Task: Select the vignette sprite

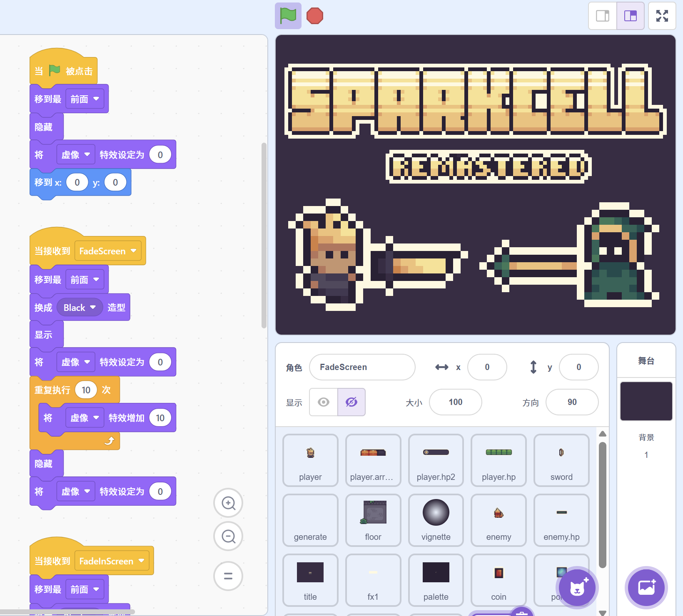Action: 436,520
